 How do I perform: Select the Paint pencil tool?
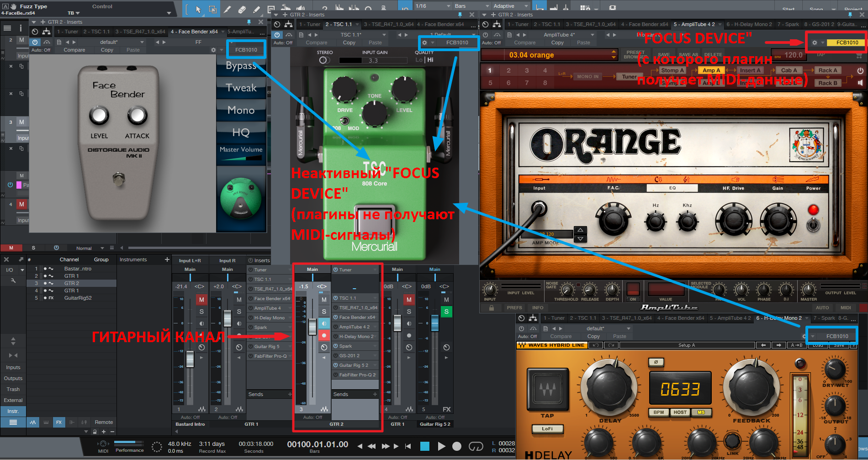click(257, 10)
